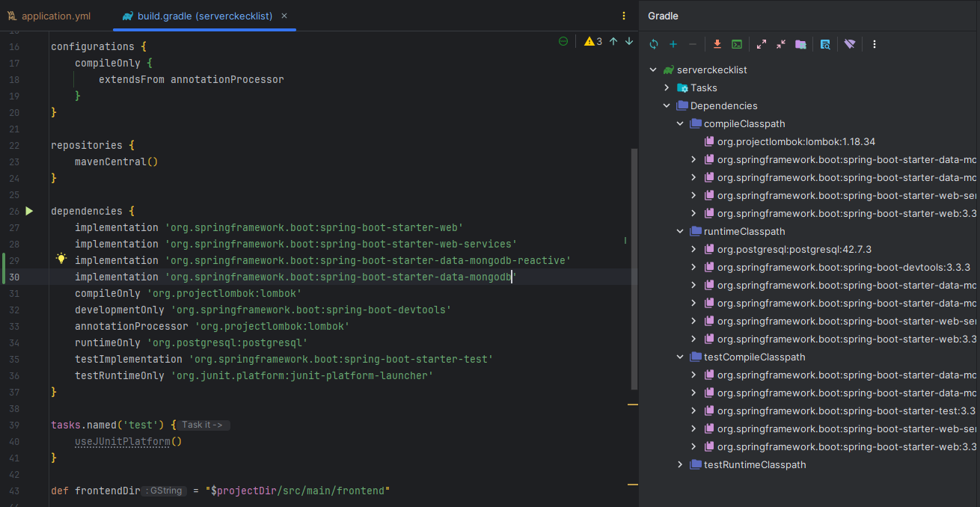Collapse runtimeClasspath node

pos(680,231)
